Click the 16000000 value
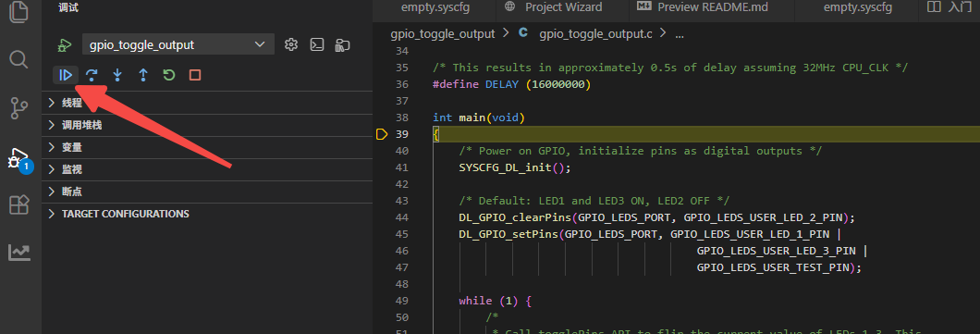The image size is (980, 334). (558, 84)
